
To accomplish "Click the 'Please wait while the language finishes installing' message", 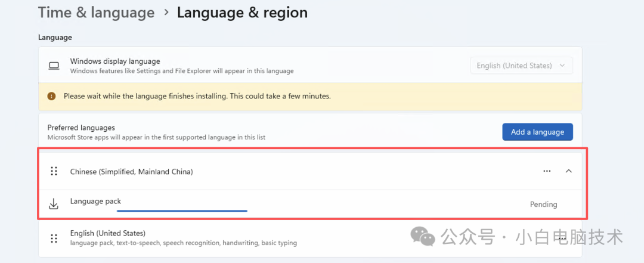I will [197, 96].
